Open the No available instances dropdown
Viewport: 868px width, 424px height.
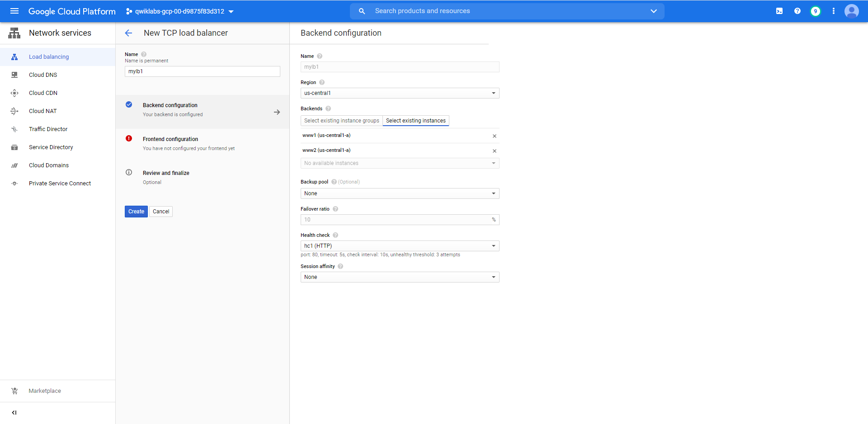[400, 163]
